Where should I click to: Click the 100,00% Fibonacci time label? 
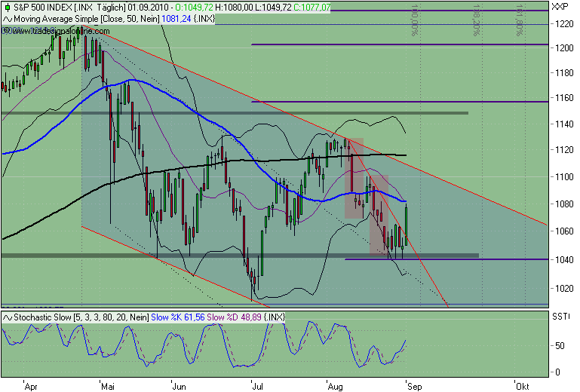coord(415,20)
